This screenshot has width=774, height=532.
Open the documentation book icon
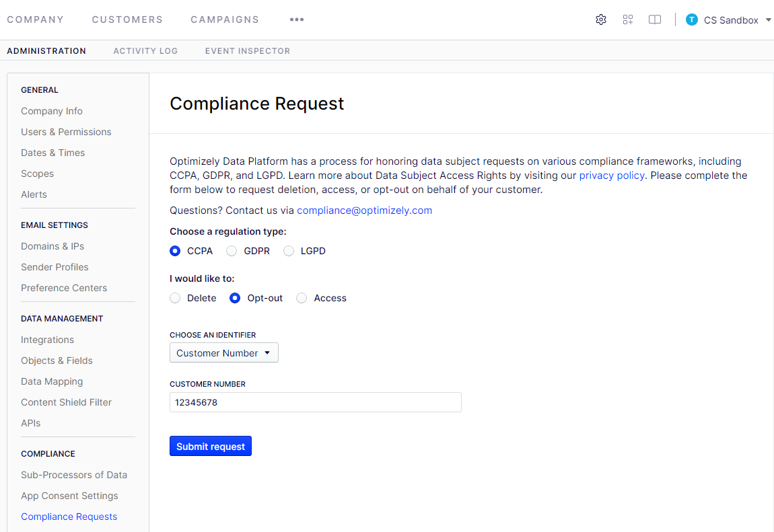tap(655, 20)
